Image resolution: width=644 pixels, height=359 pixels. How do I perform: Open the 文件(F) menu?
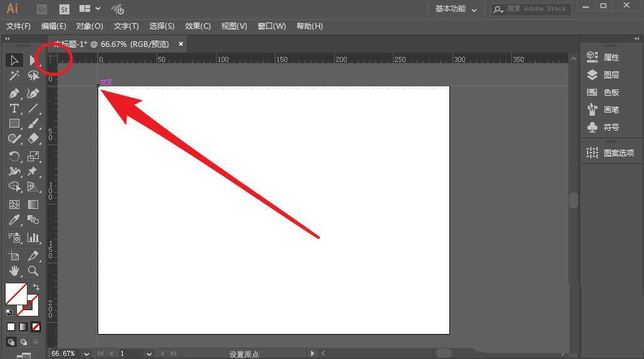18,26
